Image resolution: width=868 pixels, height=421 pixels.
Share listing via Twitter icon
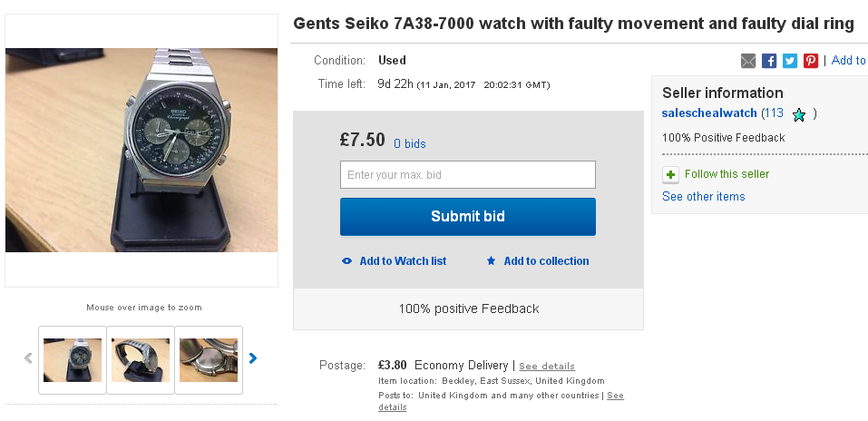[x=790, y=61]
